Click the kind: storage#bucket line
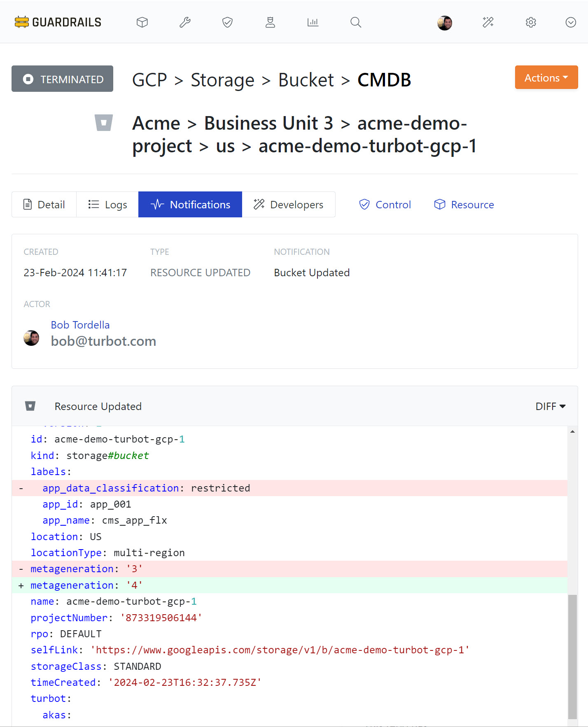 tap(90, 455)
